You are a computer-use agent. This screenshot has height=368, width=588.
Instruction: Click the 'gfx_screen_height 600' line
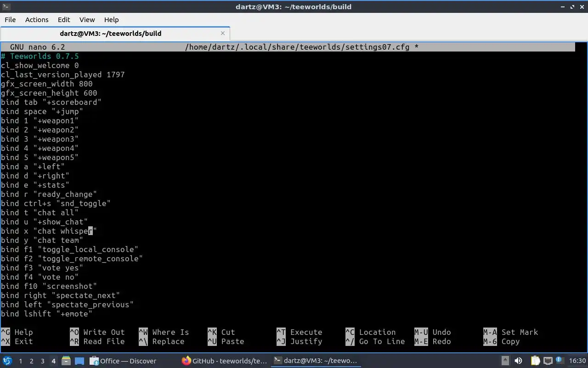pos(49,93)
